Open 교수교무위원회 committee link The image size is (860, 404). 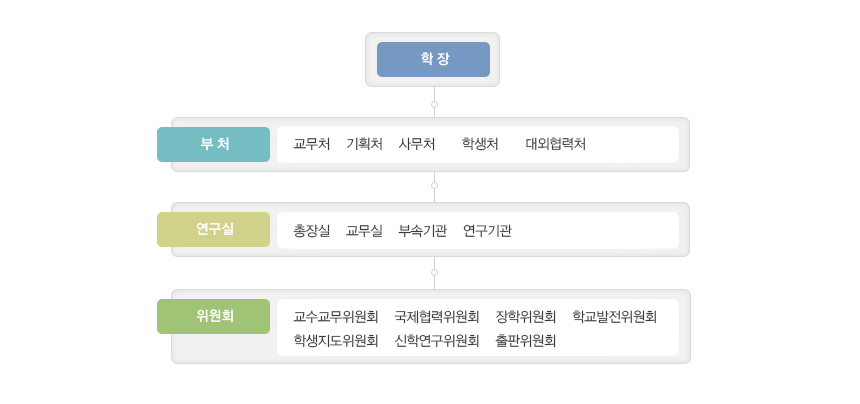(336, 316)
